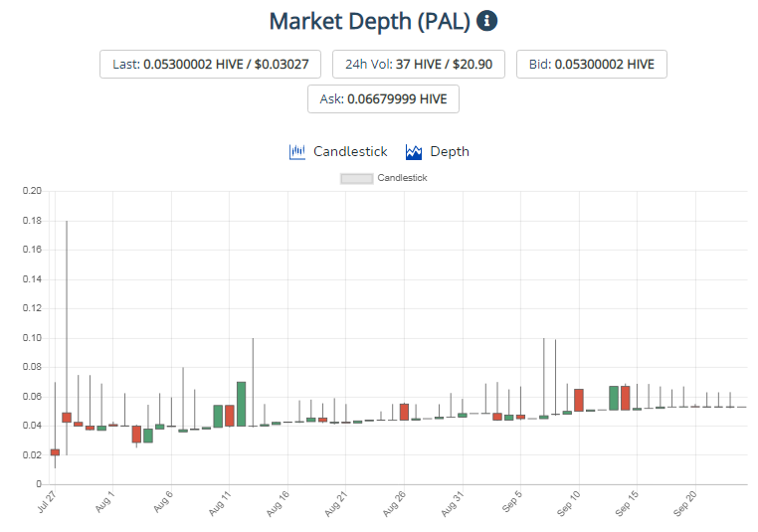
Task: Click the 24h Vol box
Action: tap(419, 64)
